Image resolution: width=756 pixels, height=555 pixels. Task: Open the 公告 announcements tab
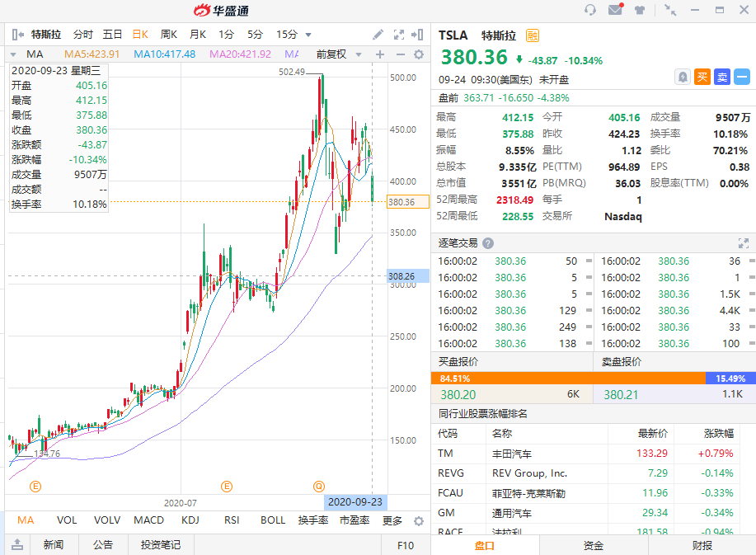(x=103, y=545)
